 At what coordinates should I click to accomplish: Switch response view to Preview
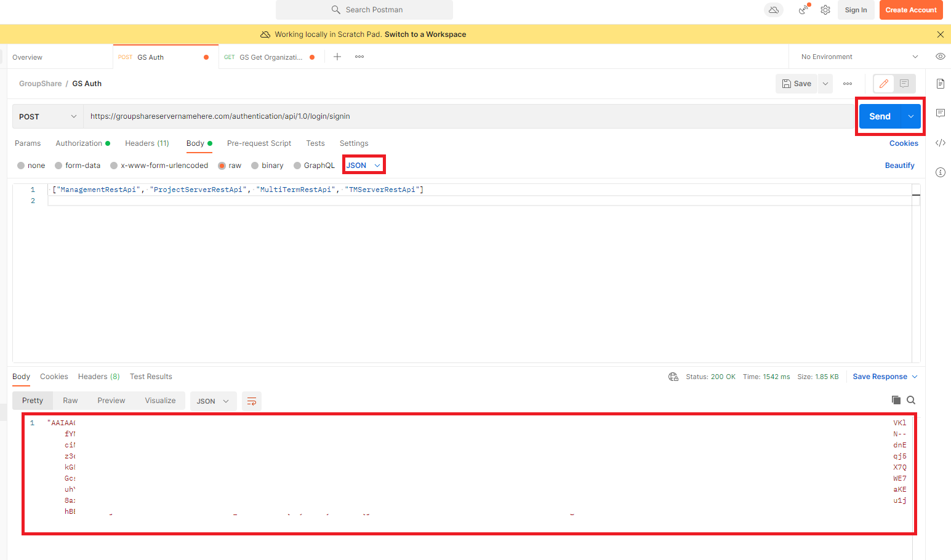(x=111, y=401)
